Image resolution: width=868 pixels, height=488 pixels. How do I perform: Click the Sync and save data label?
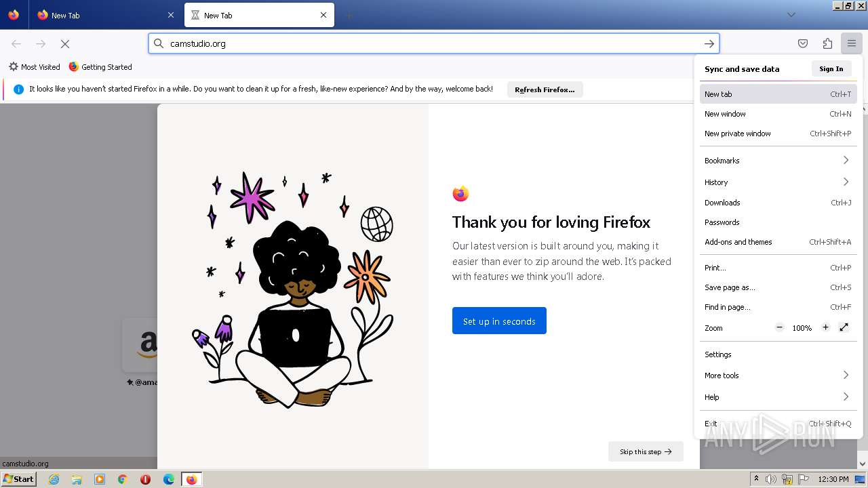[742, 69]
